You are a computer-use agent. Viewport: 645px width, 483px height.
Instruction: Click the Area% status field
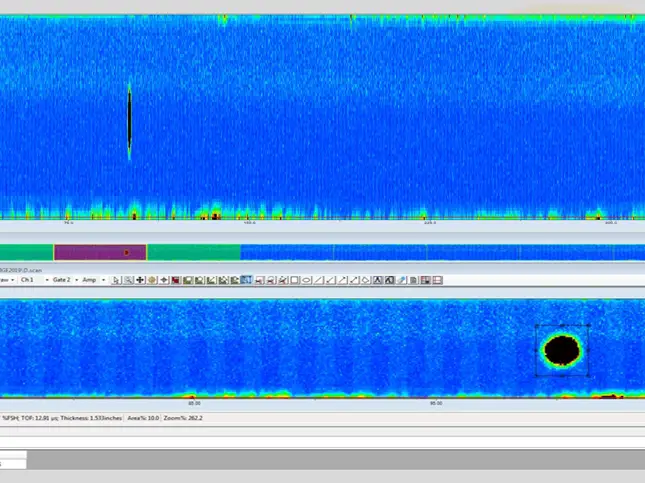[x=143, y=418]
